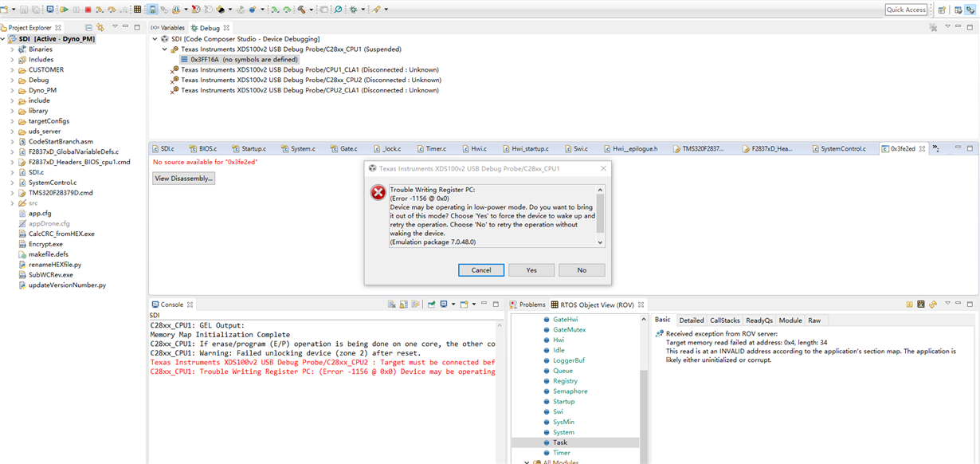Open dropdown arrow beside Debug bug icon
The image size is (980, 464).
pos(363,10)
